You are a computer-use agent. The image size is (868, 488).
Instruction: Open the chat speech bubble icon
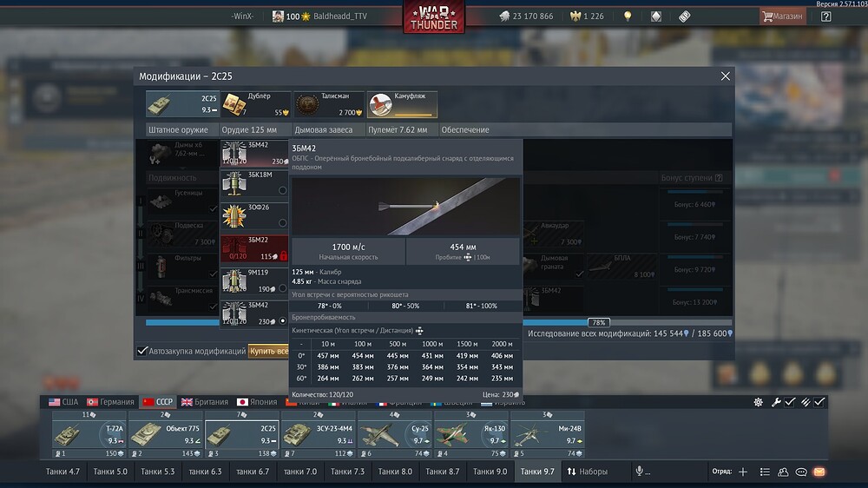pos(801,472)
